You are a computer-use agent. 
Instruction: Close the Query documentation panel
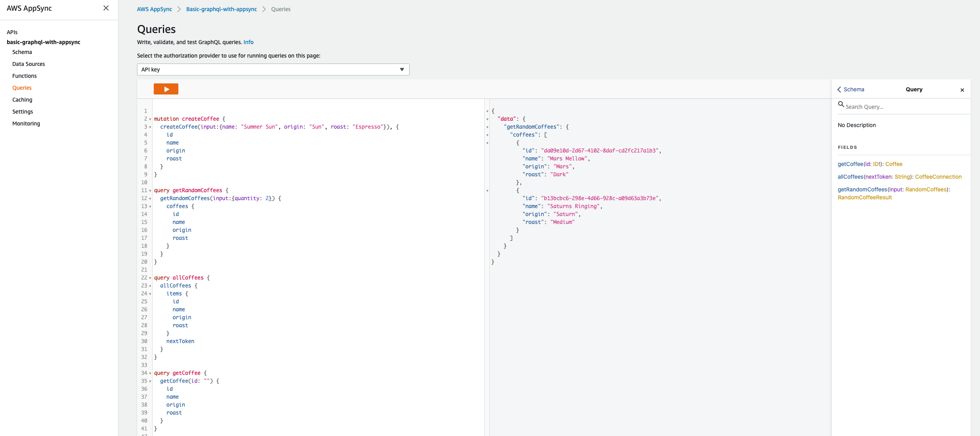click(x=962, y=90)
